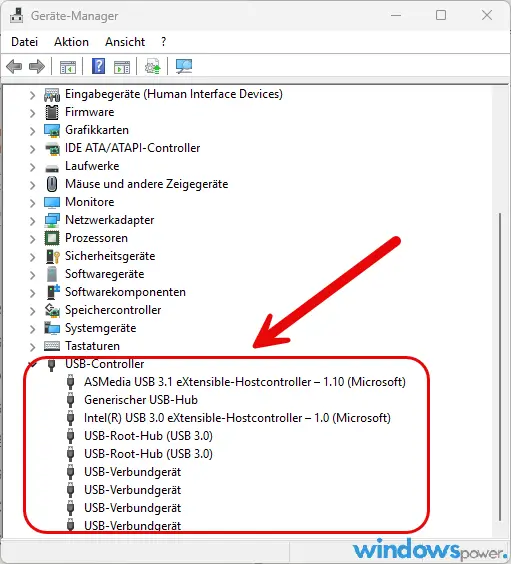
Task: Click the Netzwerkadapter icon
Action: (52, 220)
